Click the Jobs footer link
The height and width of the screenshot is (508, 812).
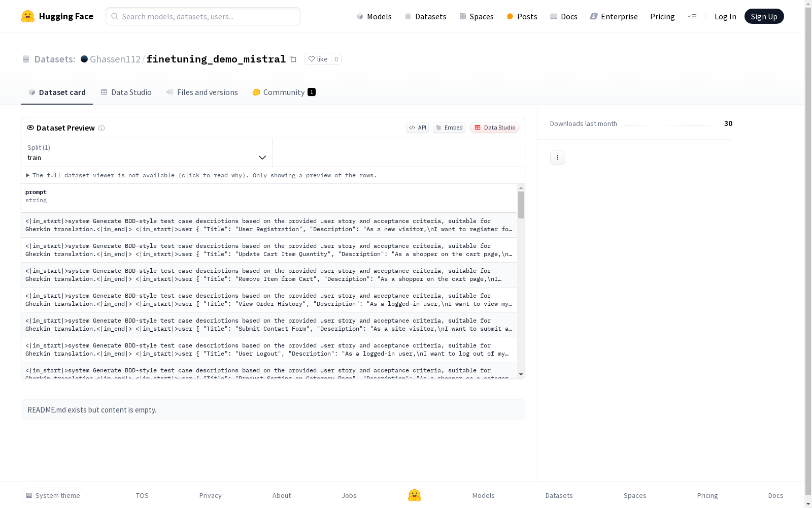point(349,495)
